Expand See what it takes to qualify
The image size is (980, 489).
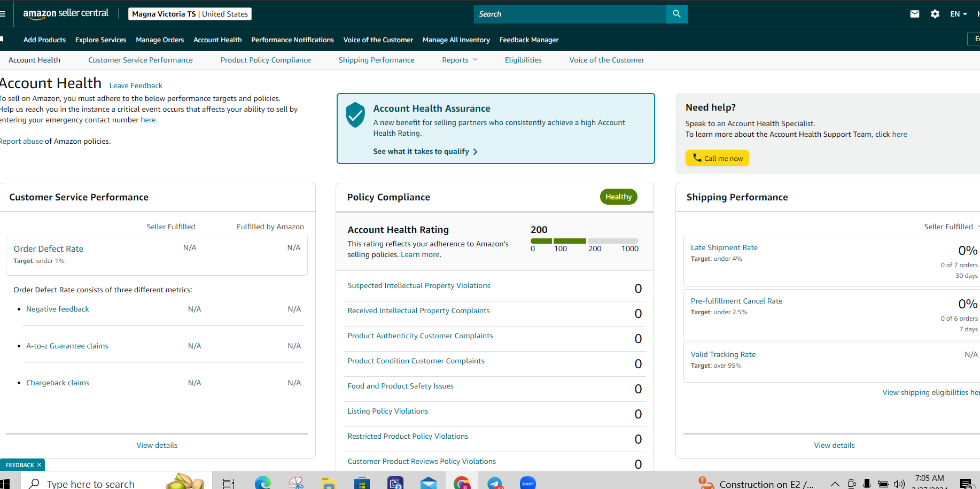point(425,151)
